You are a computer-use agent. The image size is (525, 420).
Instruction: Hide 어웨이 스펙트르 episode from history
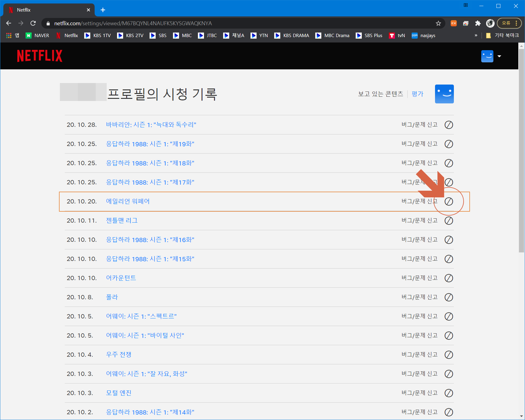click(x=449, y=316)
